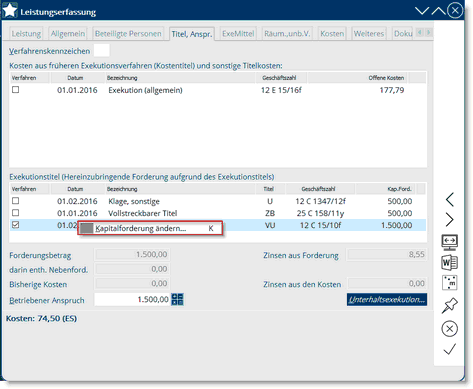
Task: Confirm with the checkmark icon
Action: click(449, 349)
